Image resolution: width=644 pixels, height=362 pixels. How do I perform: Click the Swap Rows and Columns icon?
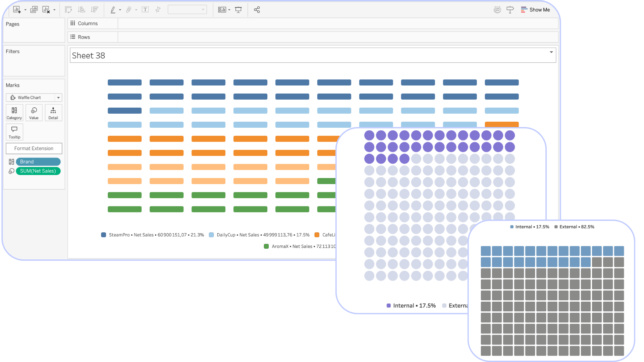pyautogui.click(x=68, y=10)
